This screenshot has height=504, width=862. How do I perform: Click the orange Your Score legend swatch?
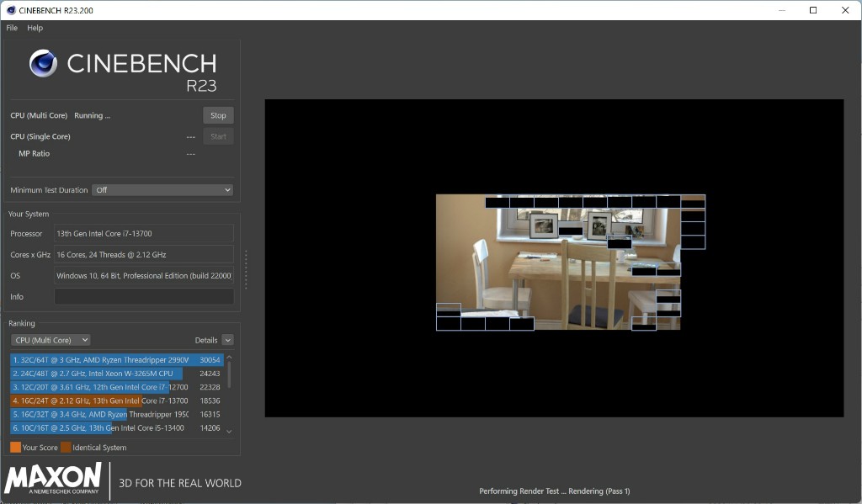(15, 448)
